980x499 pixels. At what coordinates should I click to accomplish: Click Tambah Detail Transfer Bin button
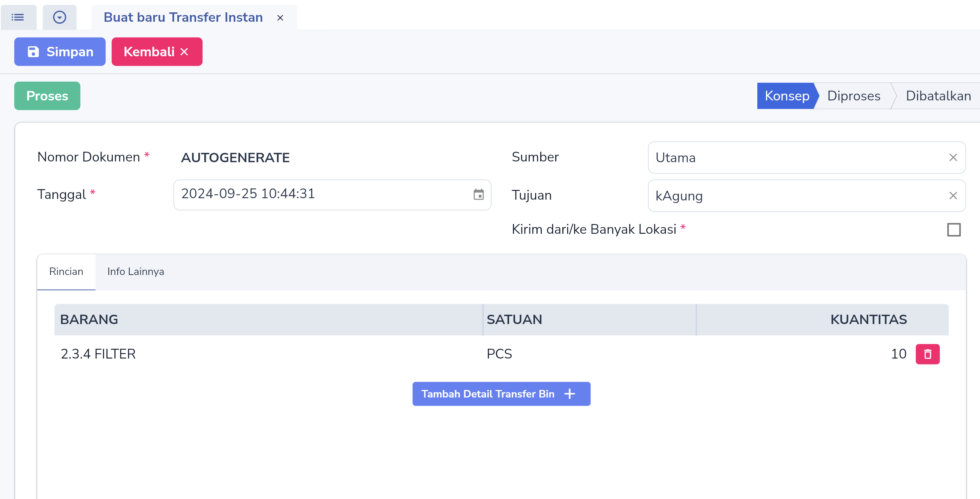[501, 394]
